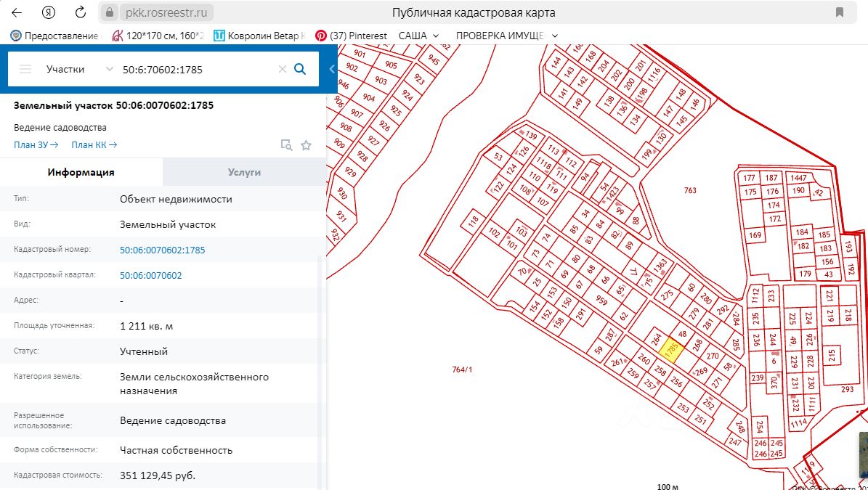Collapse the side info panel with chevron
Image resolution: width=868 pixels, height=490 pixels.
point(332,69)
